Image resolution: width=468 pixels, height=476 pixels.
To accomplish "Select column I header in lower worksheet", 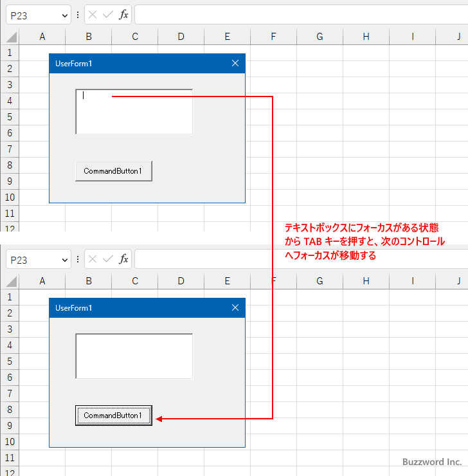I will pos(413,281).
